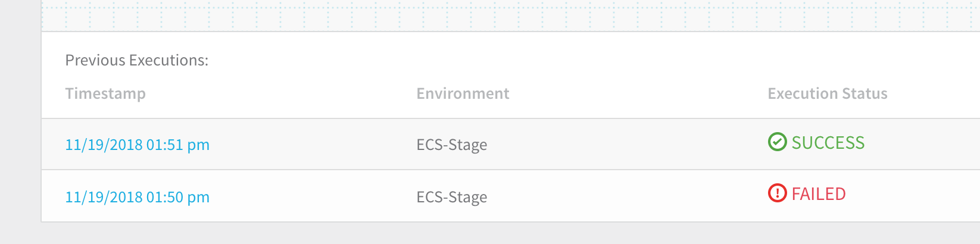Select the FAILED status text

[818, 194]
